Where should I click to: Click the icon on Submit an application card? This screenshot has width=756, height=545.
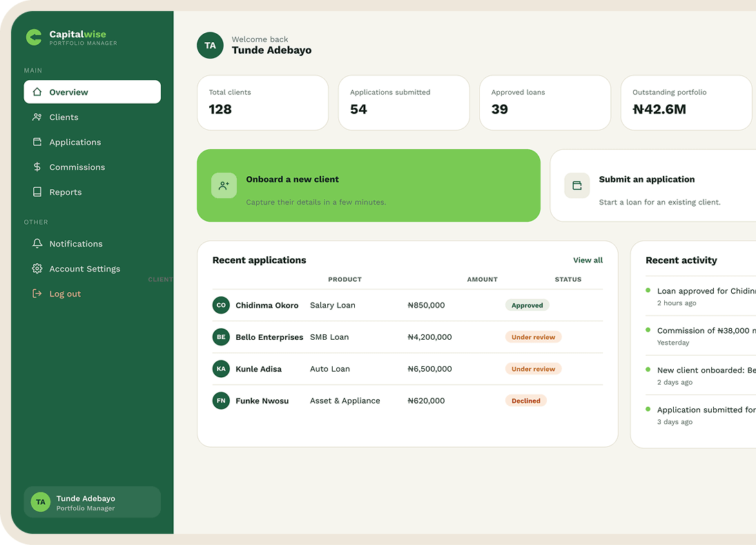coord(576,185)
